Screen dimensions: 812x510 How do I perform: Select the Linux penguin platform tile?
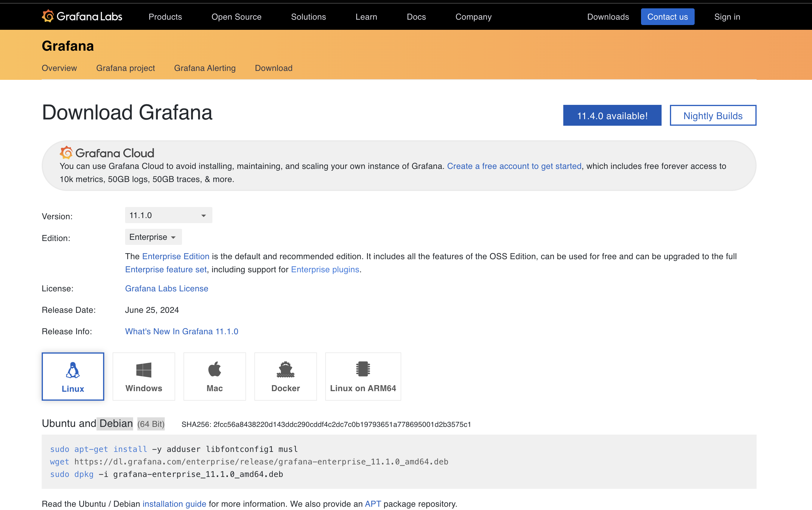coord(73,377)
